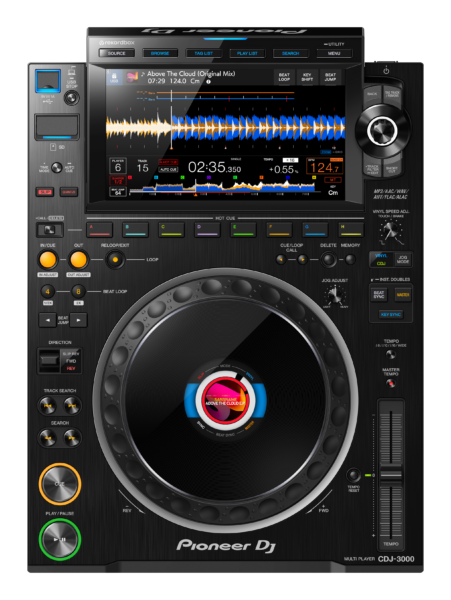Click the VINYL SPEED ADJ knob

391,231
